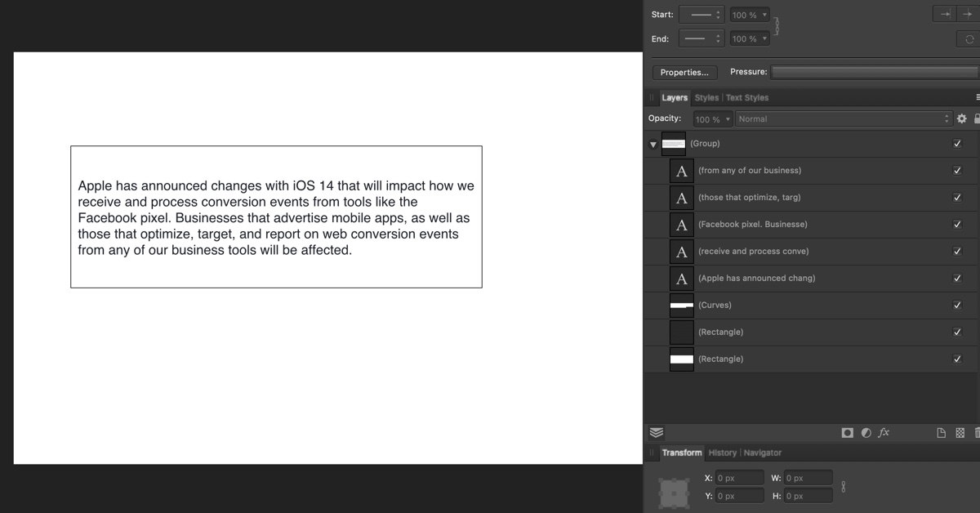Select layer name '(Apple has announced chang)'
The height and width of the screenshot is (513, 980).
coord(756,279)
